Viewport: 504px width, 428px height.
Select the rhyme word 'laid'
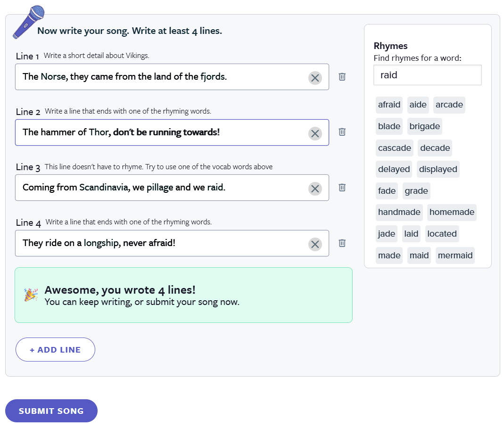point(411,234)
